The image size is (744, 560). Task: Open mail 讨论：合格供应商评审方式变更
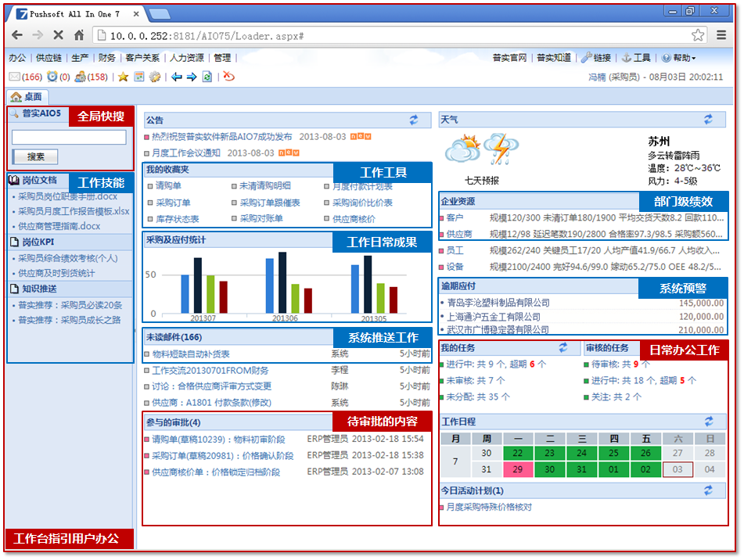click(x=212, y=386)
